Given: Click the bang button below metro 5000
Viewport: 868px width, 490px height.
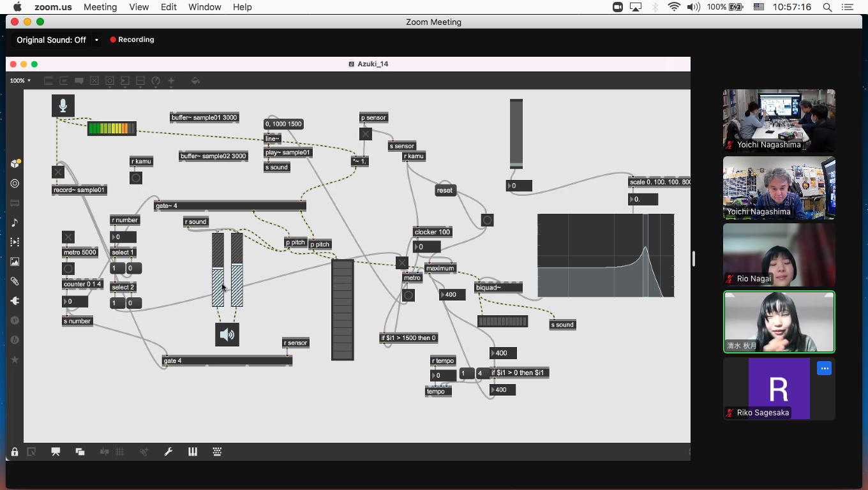Looking at the screenshot, I should 68,269.
